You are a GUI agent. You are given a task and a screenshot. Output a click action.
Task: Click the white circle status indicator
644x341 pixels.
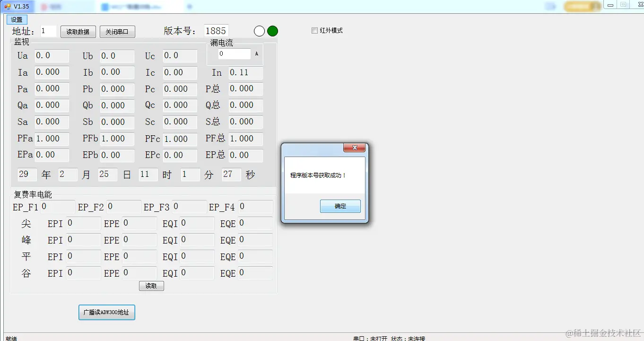point(259,31)
